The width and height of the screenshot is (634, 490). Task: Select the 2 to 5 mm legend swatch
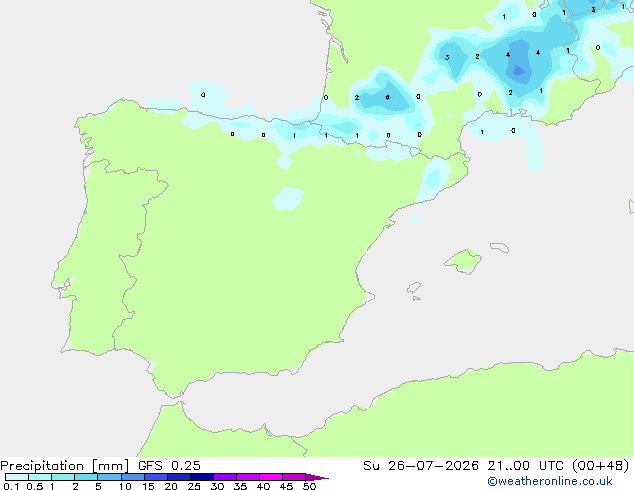click(x=86, y=477)
